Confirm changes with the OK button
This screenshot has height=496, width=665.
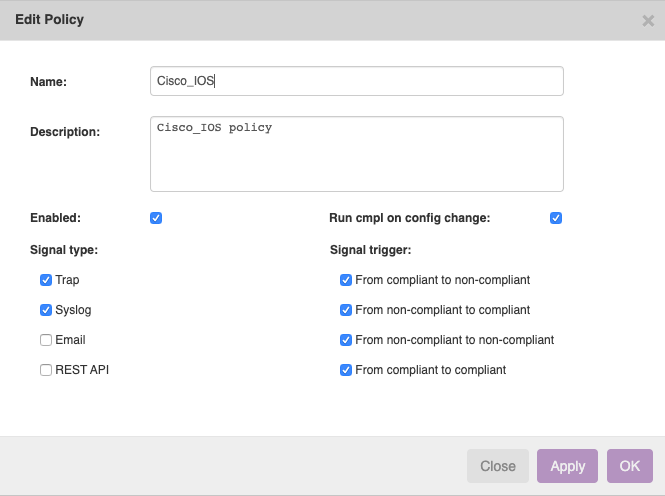[629, 466]
